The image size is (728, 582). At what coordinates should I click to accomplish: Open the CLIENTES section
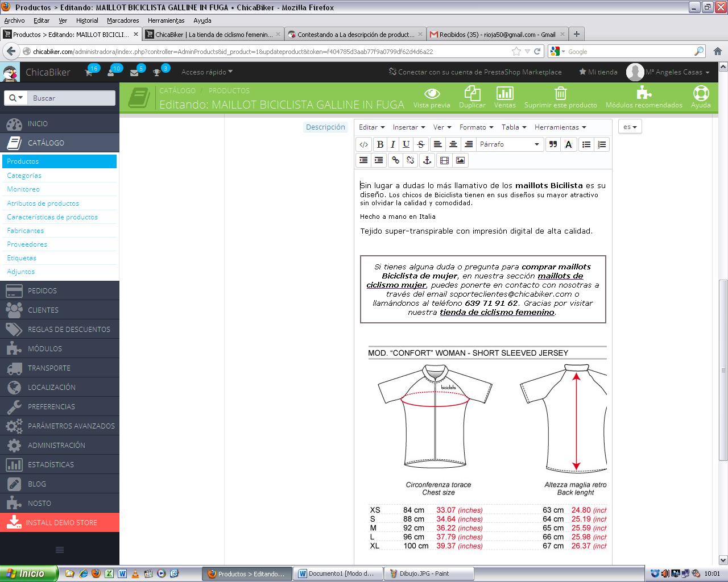click(x=60, y=310)
